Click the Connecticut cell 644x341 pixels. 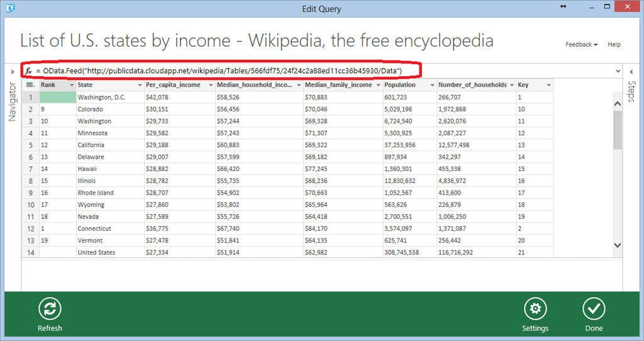110,228
